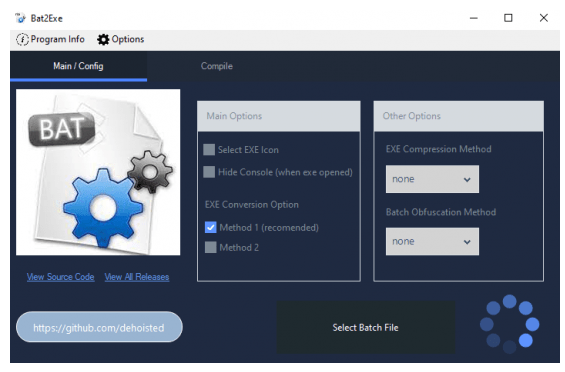This screenshot has height=372, width=565.
Task: Uncheck Method 1 (recomended) checkbox
Action: [x=210, y=227]
